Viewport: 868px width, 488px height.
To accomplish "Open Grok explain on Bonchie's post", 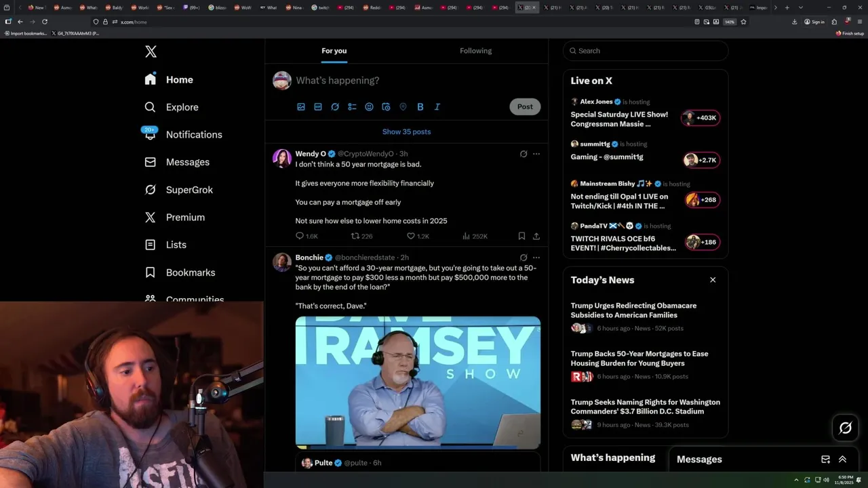I will click(x=524, y=258).
